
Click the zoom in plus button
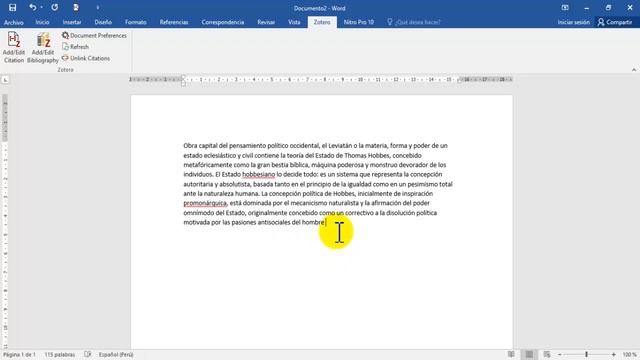613,355
